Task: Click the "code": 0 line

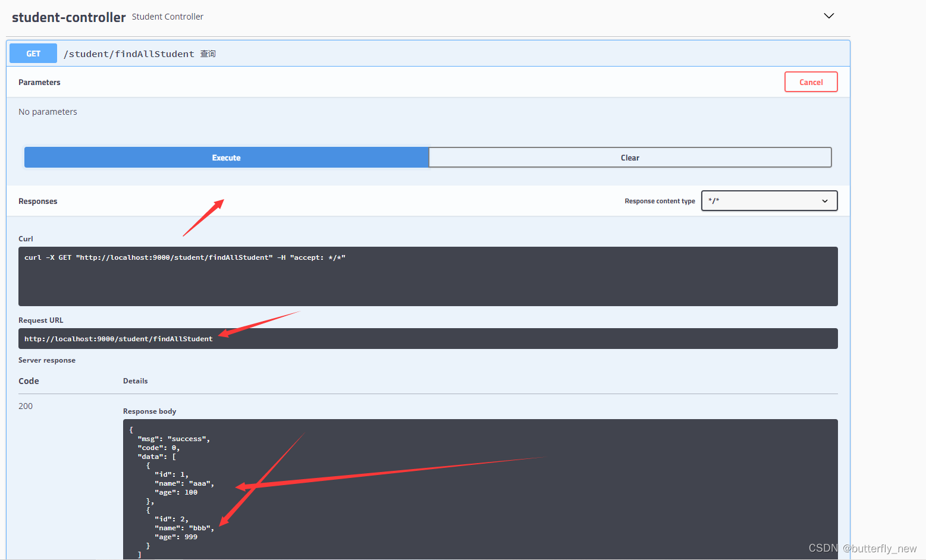Action: [159, 448]
